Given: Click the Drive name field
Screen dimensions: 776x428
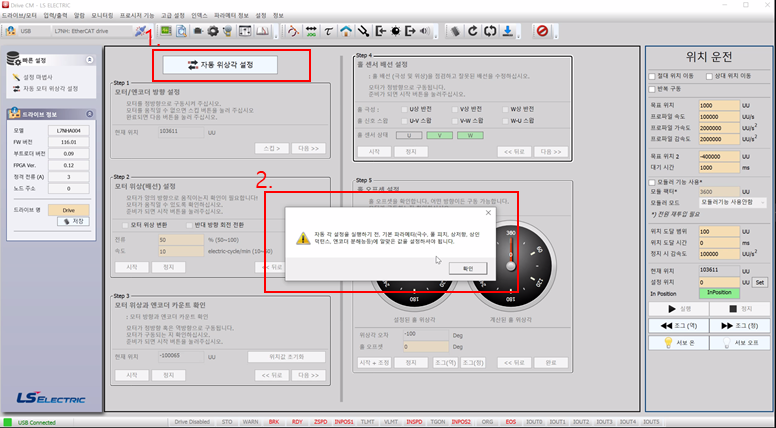Looking at the screenshot, I should pos(69,210).
